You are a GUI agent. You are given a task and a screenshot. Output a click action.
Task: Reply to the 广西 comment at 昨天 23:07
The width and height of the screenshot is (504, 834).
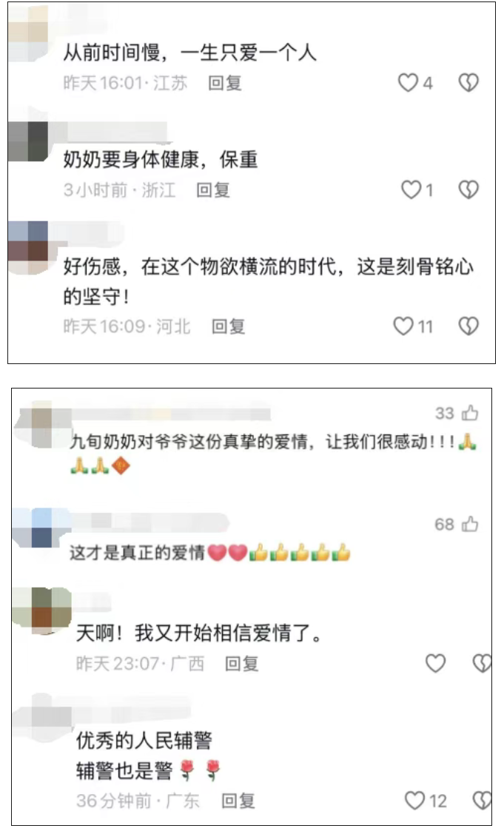pos(241,663)
